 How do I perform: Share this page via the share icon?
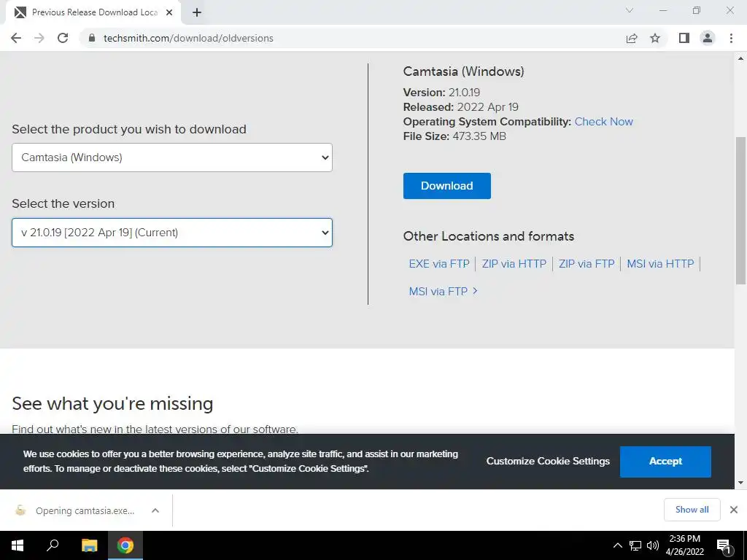tap(632, 38)
